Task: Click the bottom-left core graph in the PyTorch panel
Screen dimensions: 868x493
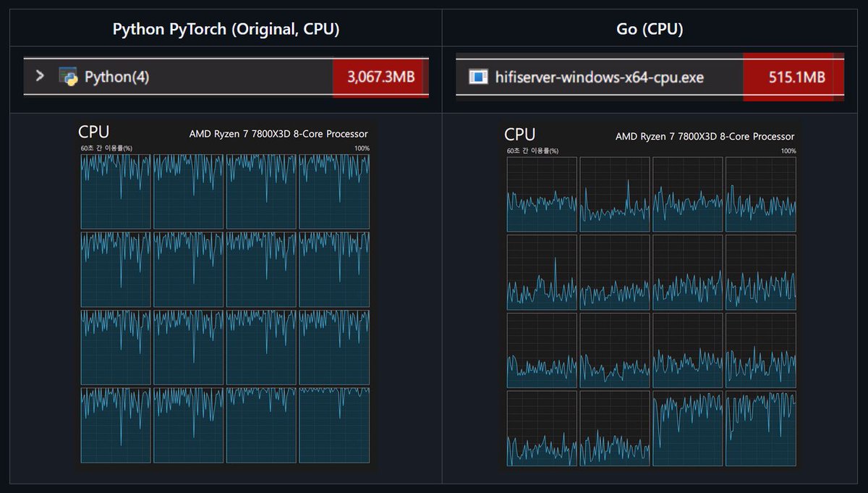Action: tap(116, 425)
